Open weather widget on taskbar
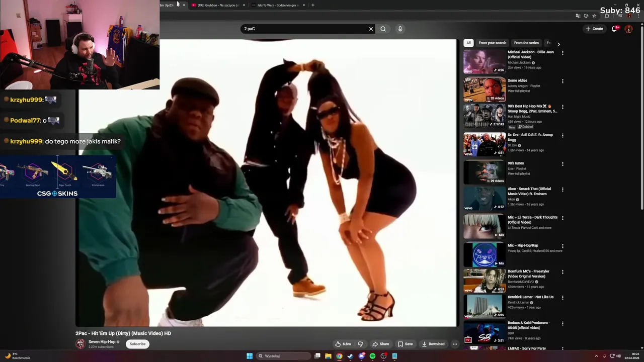 coord(18,356)
